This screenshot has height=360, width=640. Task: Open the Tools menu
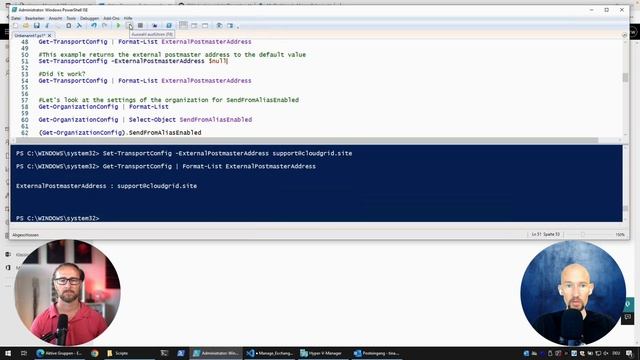pos(71,18)
